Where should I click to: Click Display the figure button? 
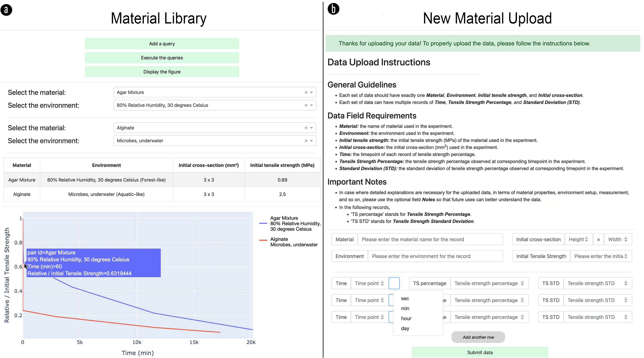(162, 72)
